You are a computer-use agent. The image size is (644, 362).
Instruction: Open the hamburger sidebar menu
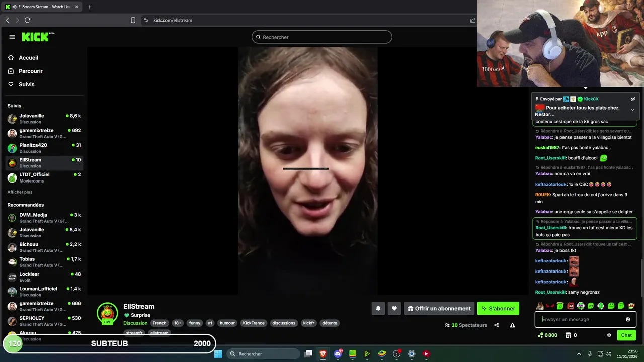click(x=12, y=37)
